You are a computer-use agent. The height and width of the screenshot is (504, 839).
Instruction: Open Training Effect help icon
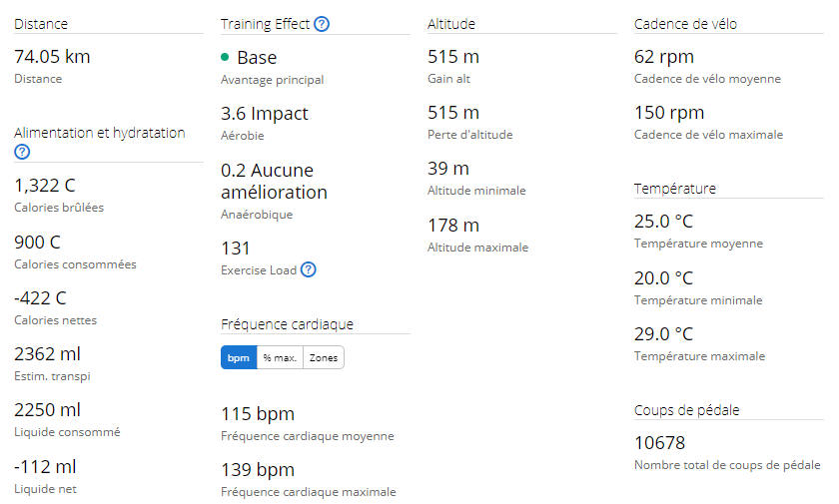322,24
